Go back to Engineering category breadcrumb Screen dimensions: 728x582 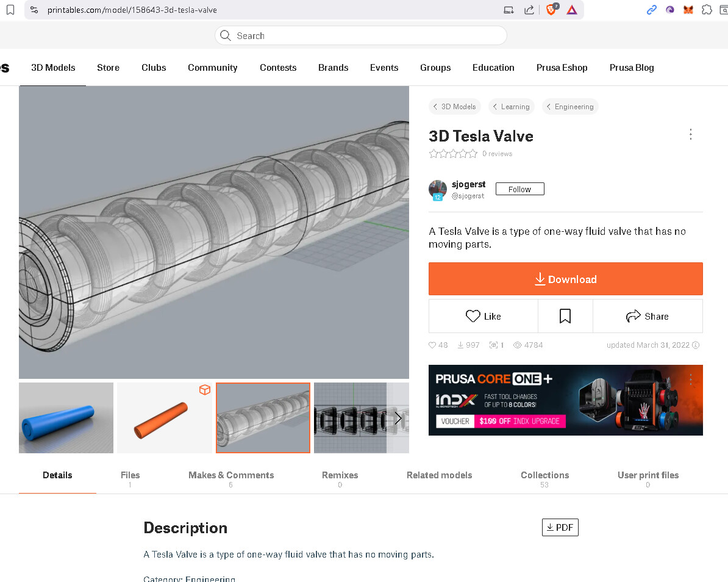(x=570, y=107)
